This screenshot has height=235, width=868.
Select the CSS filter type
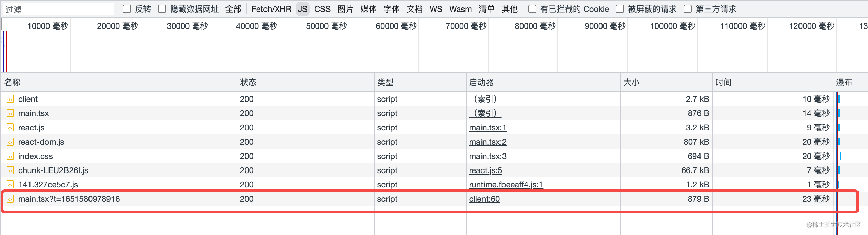click(322, 9)
